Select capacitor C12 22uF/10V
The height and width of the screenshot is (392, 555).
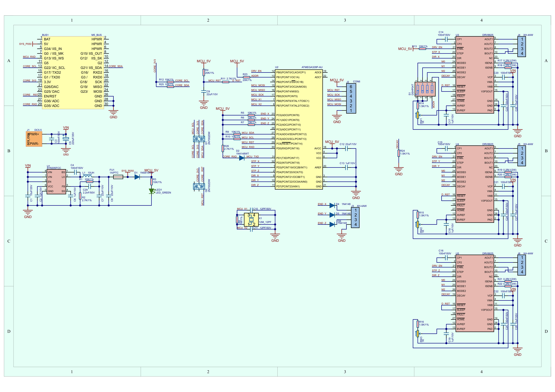(x=346, y=148)
